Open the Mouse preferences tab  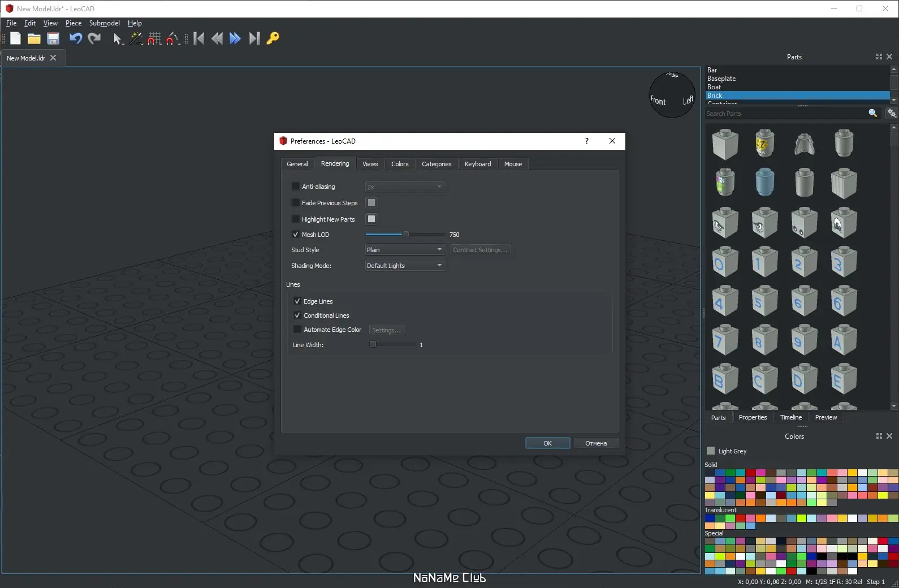tap(513, 164)
